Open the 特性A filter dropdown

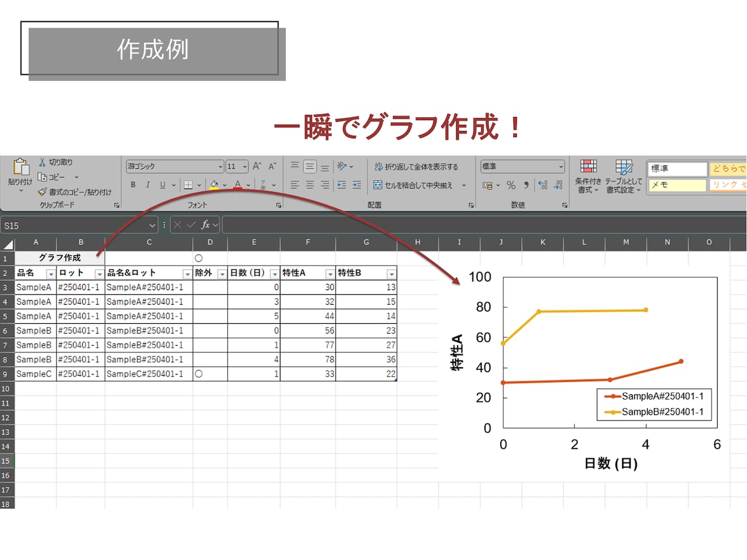point(330,274)
